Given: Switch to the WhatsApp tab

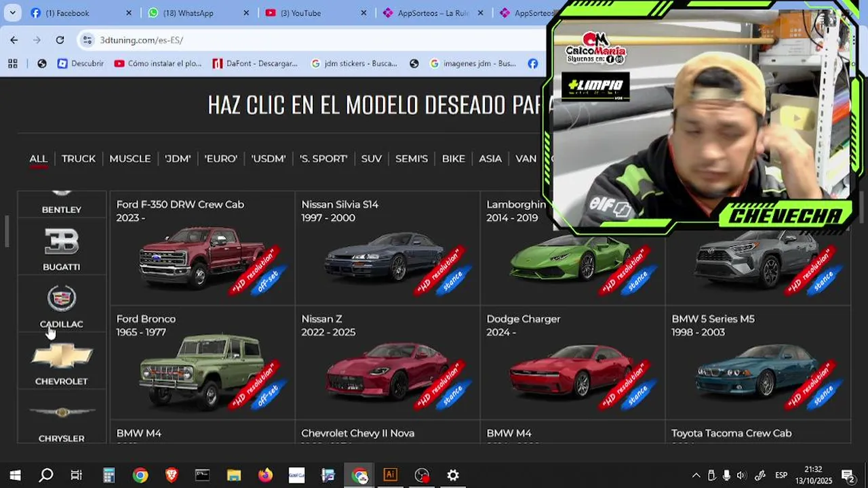Looking at the screenshot, I should [198, 13].
